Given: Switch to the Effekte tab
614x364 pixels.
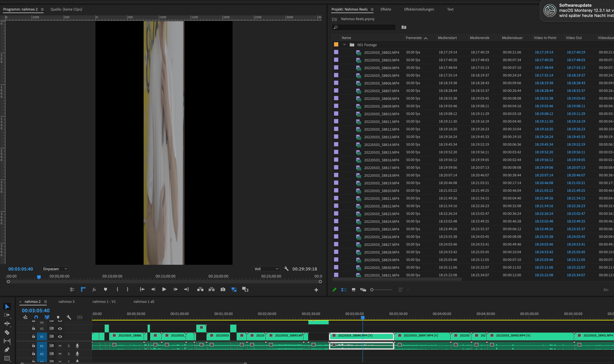Looking at the screenshot, I should coord(385,9).
